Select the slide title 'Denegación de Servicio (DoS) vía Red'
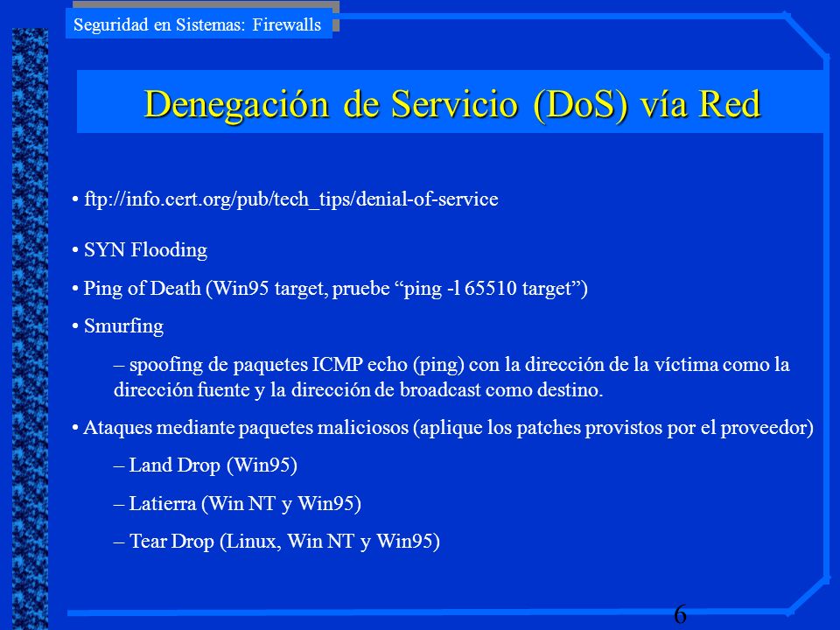The height and width of the screenshot is (630, 840). point(452,104)
